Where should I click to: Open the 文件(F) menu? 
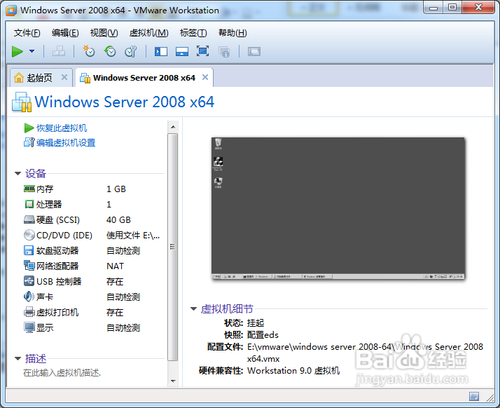[27, 33]
